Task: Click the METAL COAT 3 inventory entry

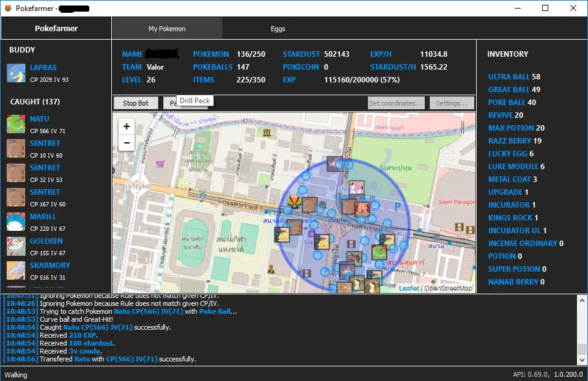Action: pos(513,179)
